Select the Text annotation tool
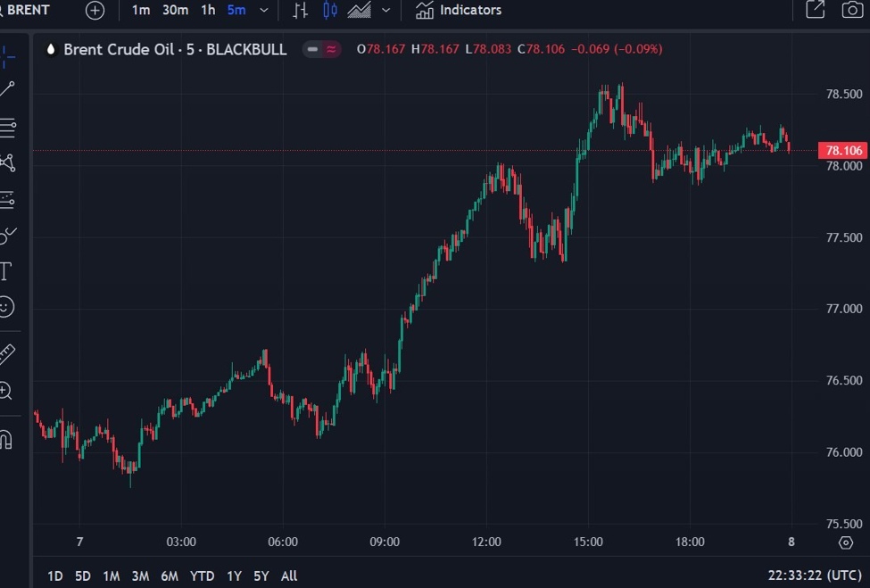This screenshot has width=870, height=588. pos(6,270)
